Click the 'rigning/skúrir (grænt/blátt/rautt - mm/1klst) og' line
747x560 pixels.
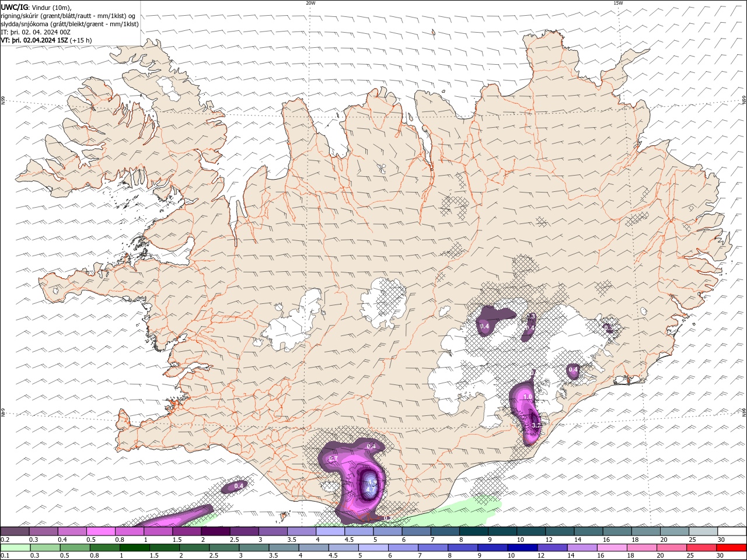[x=68, y=16]
